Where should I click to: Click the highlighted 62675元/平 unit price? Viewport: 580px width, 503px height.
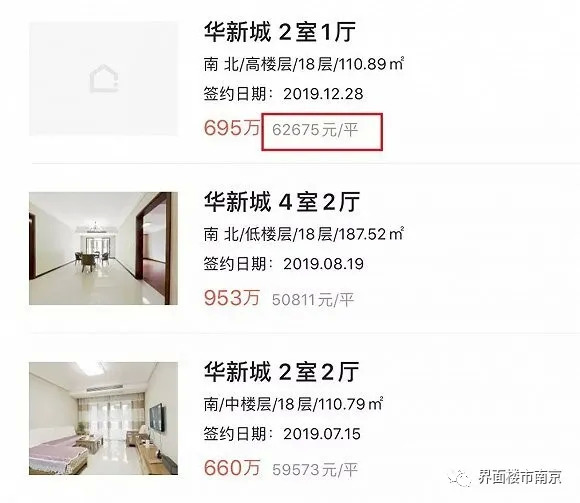click(315, 130)
